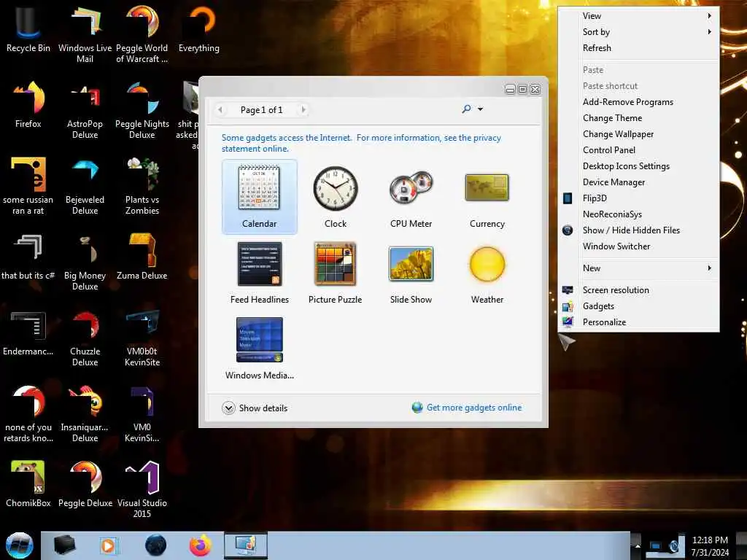Choose Window Switcher menu entry

(x=638, y=246)
